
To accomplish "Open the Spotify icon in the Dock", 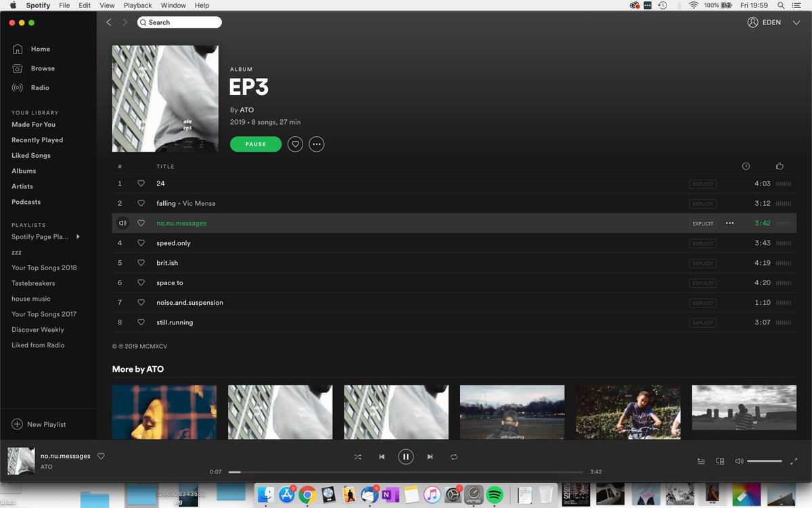I will 495,494.
